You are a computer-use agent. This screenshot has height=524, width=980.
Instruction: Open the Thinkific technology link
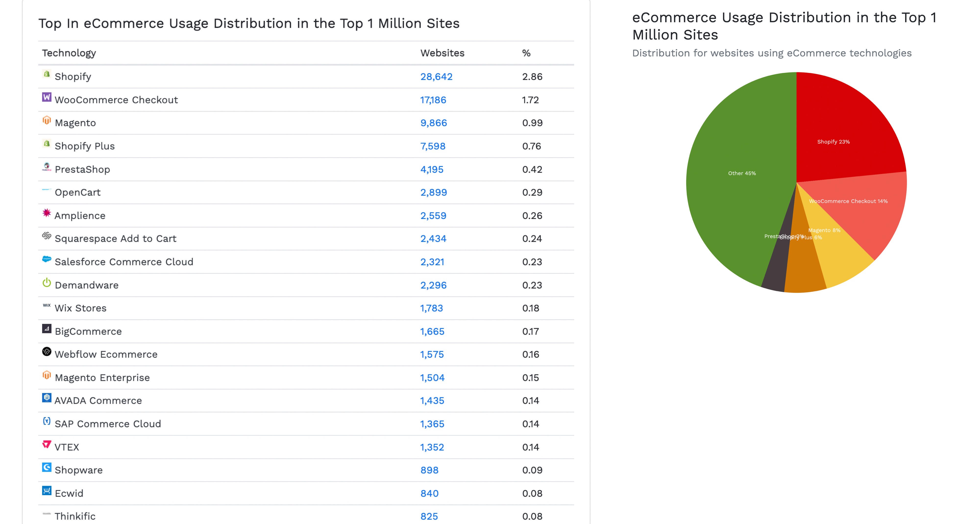pyautogui.click(x=75, y=516)
